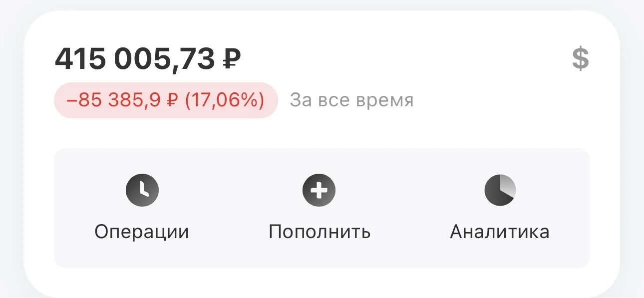Click the 415 005,73 balance amount

click(135, 60)
